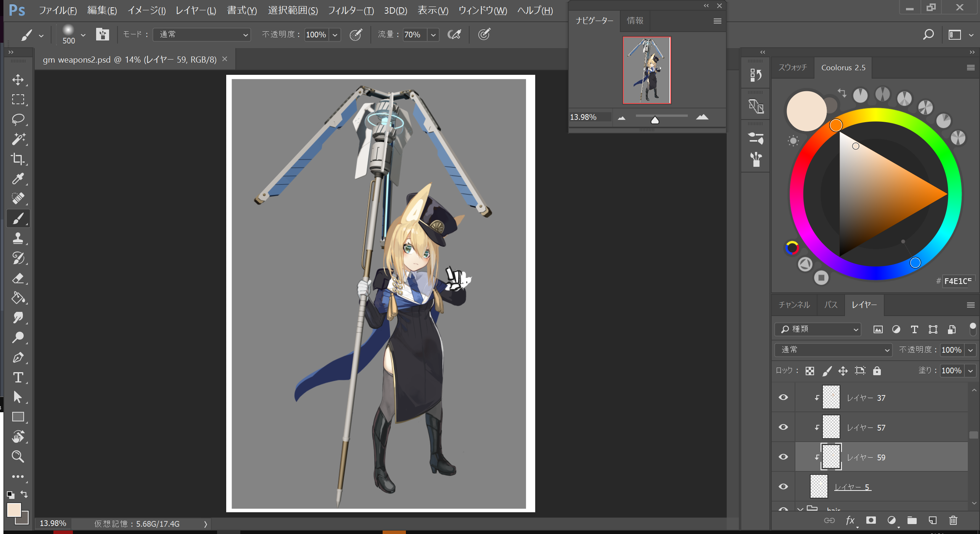Switch to the チャンネル tab
Viewport: 980px width, 534px height.
pos(794,305)
